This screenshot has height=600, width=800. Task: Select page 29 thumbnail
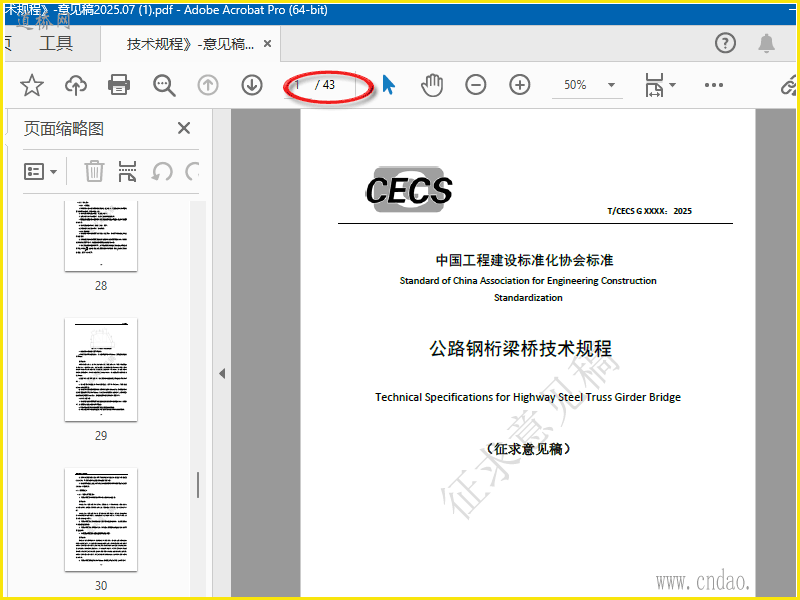pyautogui.click(x=101, y=370)
